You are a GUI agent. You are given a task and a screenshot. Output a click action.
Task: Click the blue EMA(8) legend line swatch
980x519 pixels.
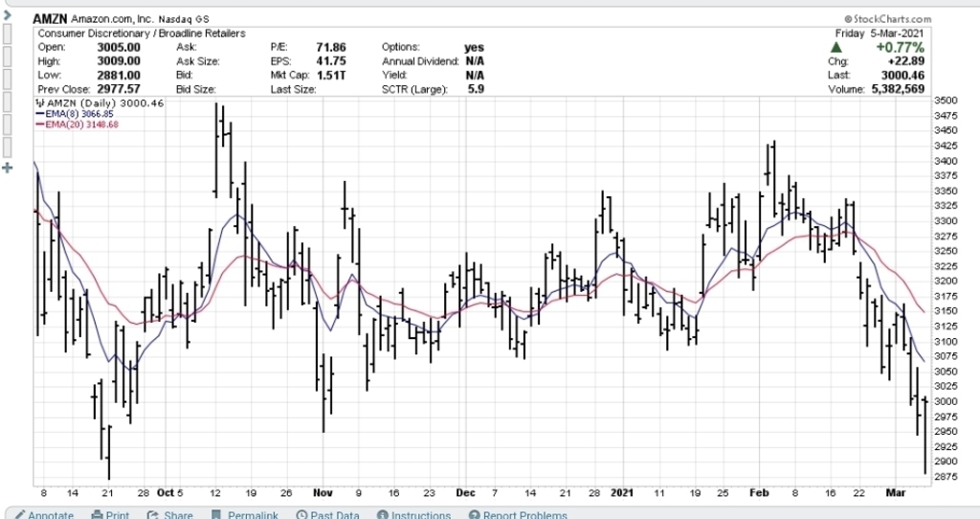click(39, 114)
